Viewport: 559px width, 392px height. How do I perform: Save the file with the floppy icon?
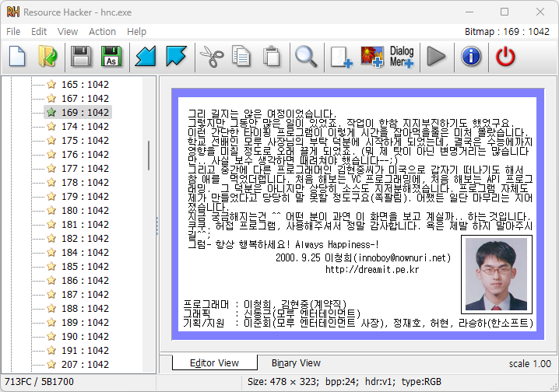click(x=81, y=57)
